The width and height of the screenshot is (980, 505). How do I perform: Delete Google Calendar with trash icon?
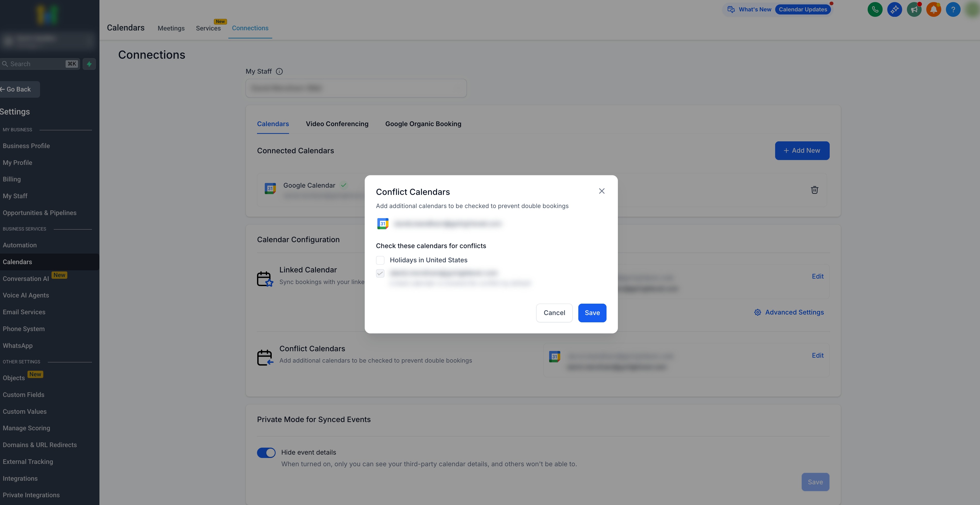tap(814, 190)
